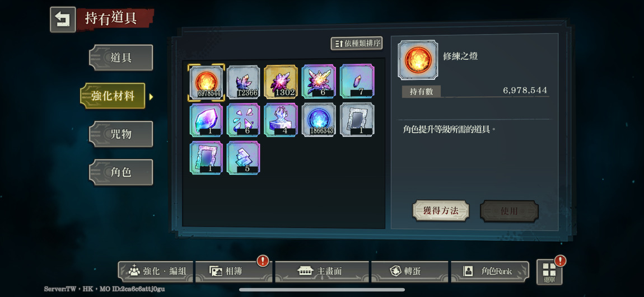This screenshot has height=297, width=644.
Task: Click the 獲得方法 button
Action: [x=441, y=211]
